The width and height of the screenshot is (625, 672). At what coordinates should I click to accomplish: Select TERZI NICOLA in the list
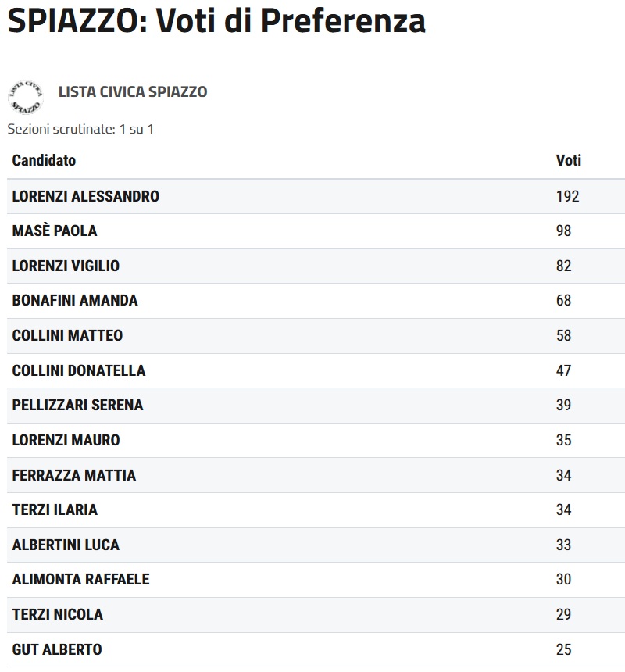pyautogui.click(x=58, y=614)
